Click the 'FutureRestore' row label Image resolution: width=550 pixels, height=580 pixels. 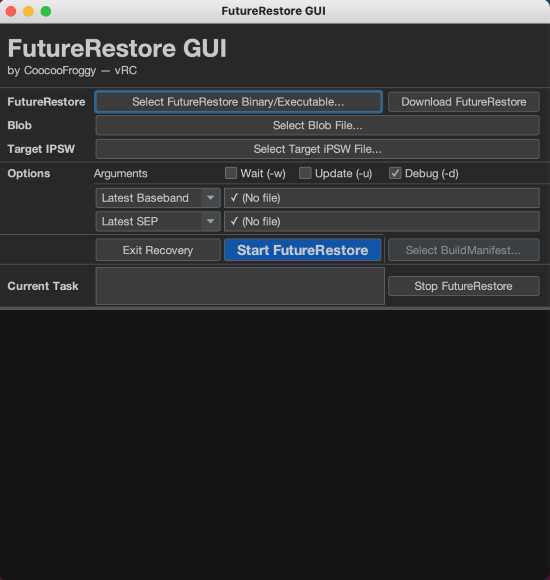coord(46,102)
